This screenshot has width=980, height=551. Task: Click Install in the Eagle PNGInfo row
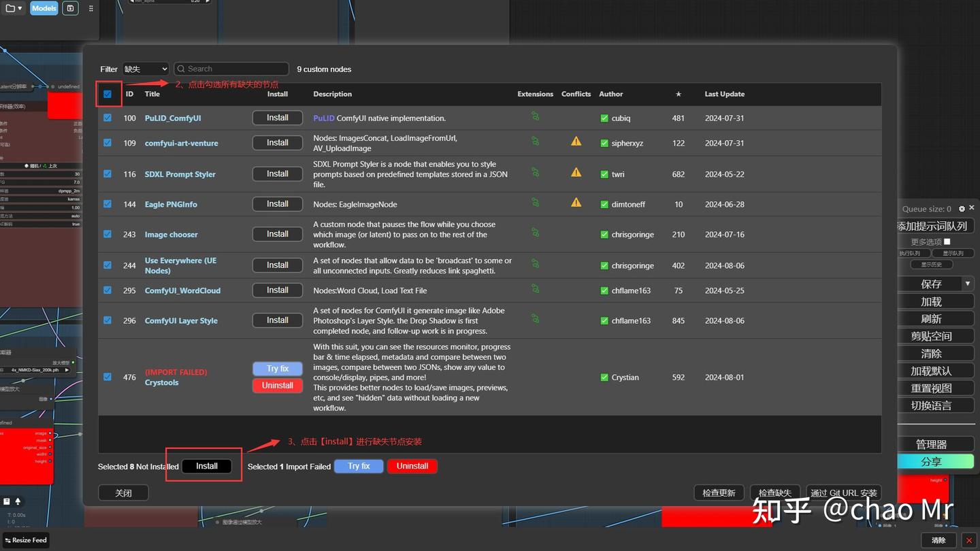tap(278, 203)
